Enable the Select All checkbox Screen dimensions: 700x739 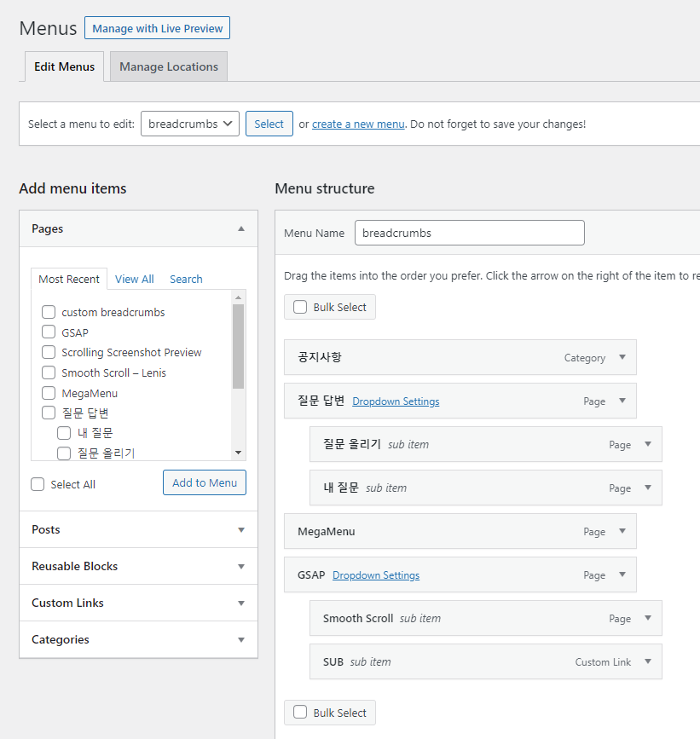pos(38,484)
